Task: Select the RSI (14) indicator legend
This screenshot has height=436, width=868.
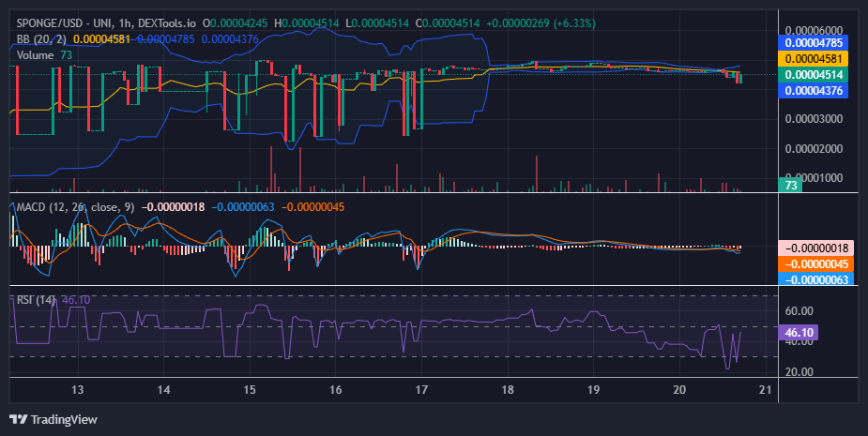Action: click(x=36, y=300)
